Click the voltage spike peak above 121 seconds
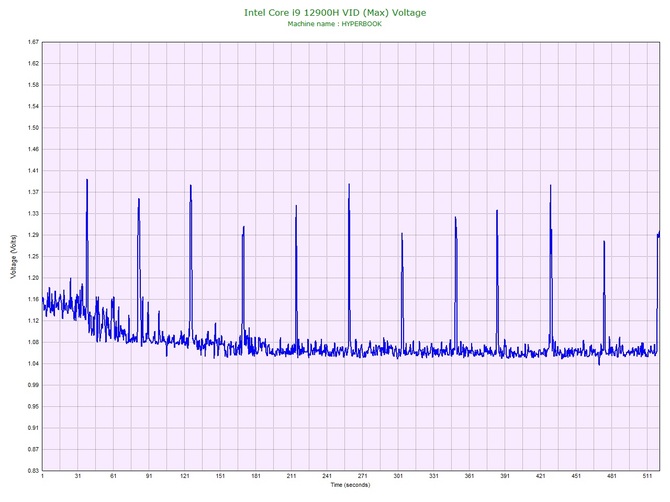Viewport: 670px width, 502px height. point(191,186)
